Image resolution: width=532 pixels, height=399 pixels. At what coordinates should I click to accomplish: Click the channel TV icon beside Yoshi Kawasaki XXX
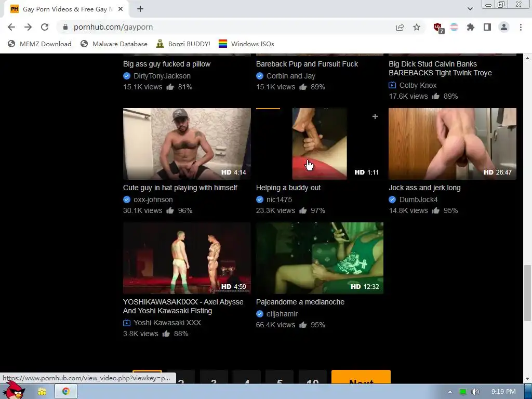[127, 323]
